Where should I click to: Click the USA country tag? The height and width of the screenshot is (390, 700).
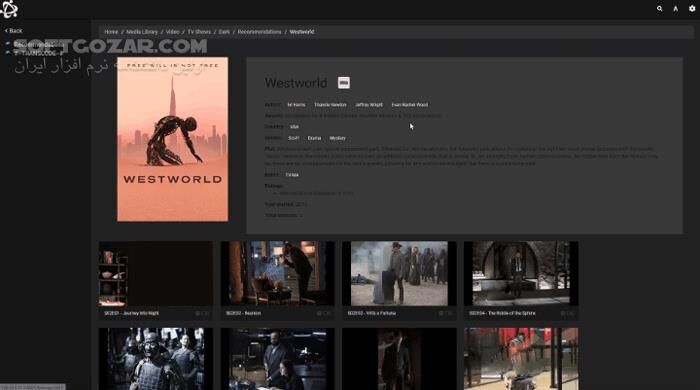tap(294, 127)
